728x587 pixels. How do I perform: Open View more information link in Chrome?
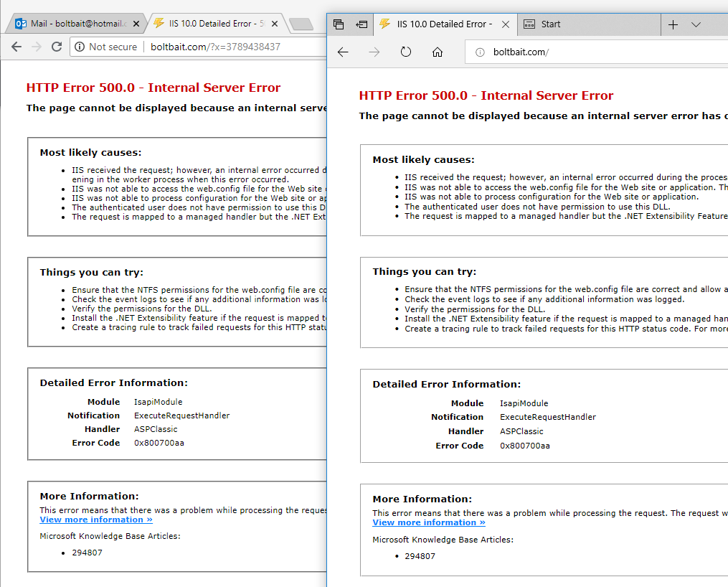[x=96, y=520]
